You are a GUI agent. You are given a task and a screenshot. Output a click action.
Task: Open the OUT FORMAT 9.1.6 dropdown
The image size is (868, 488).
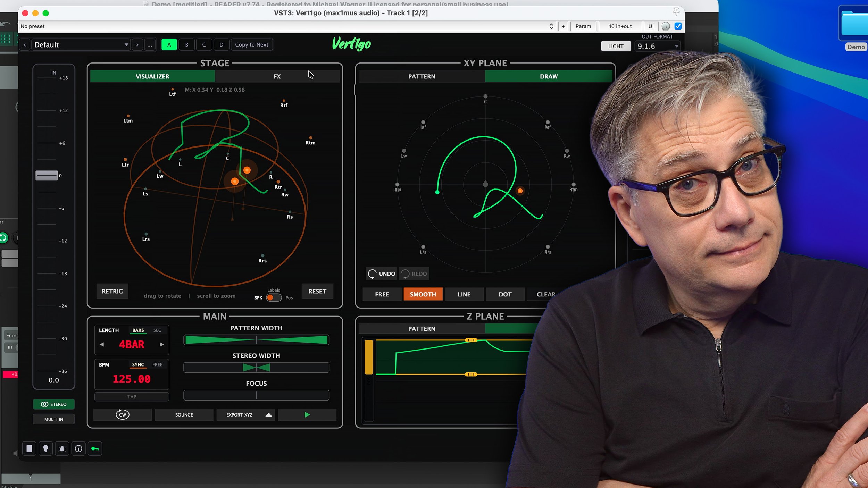click(657, 46)
